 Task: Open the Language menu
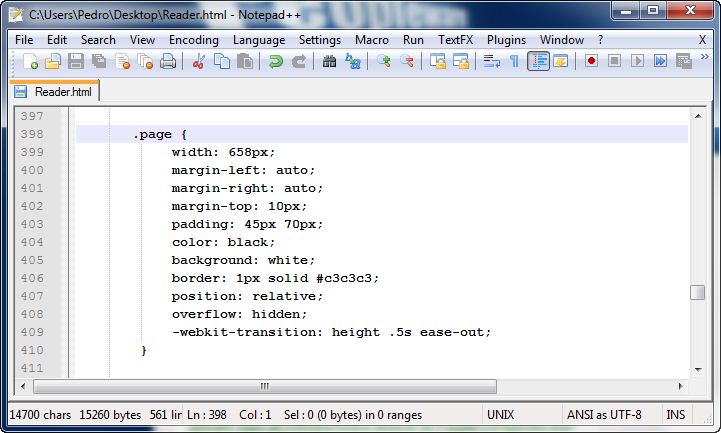[259, 39]
